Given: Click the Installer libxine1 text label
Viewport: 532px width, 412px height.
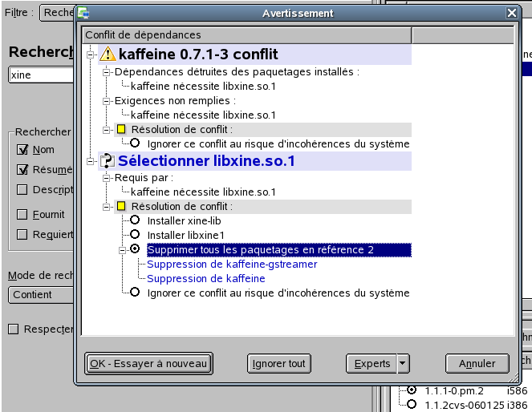Looking at the screenshot, I should tap(186, 235).
